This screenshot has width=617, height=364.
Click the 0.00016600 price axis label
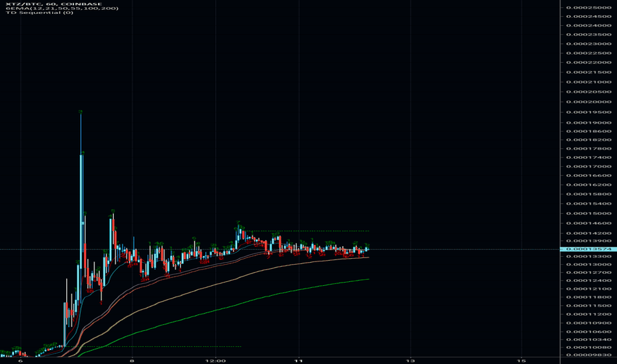[589, 175]
